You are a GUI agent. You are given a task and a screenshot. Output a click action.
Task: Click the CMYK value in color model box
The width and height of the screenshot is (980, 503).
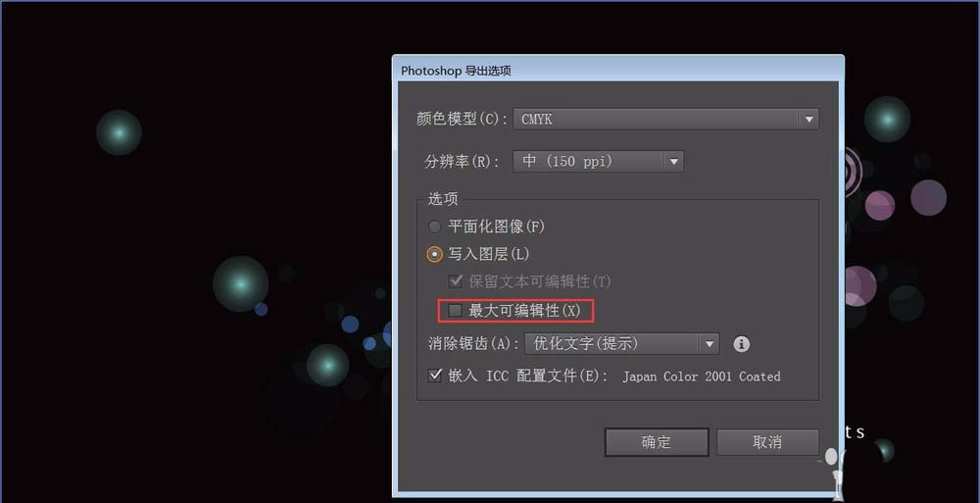(x=537, y=119)
